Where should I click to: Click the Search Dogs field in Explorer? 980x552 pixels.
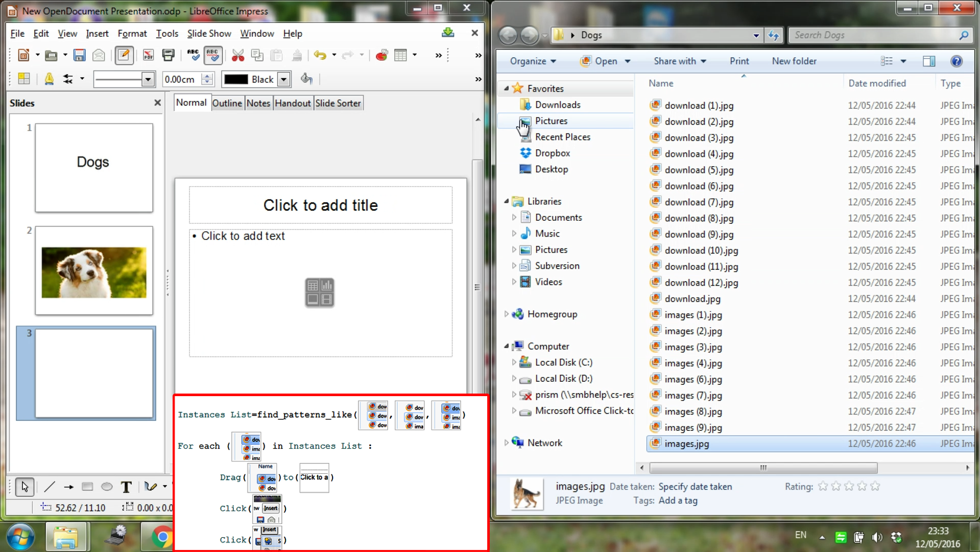(x=880, y=35)
